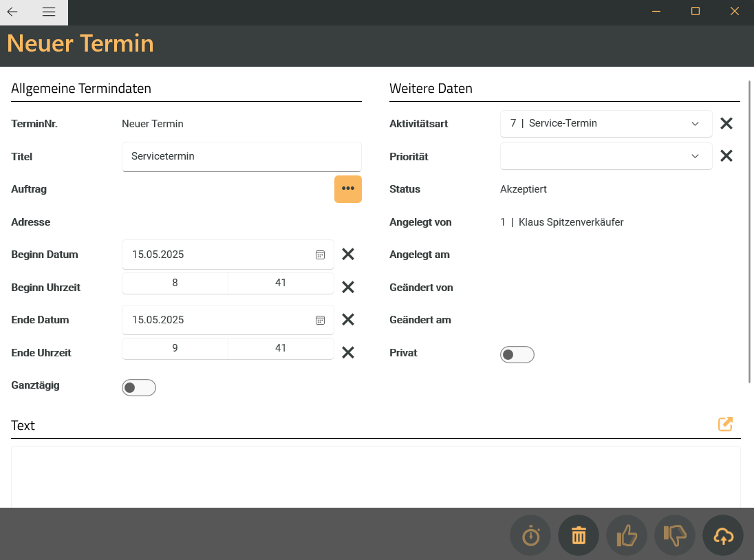Click the Beginn Datum date field

228,255
